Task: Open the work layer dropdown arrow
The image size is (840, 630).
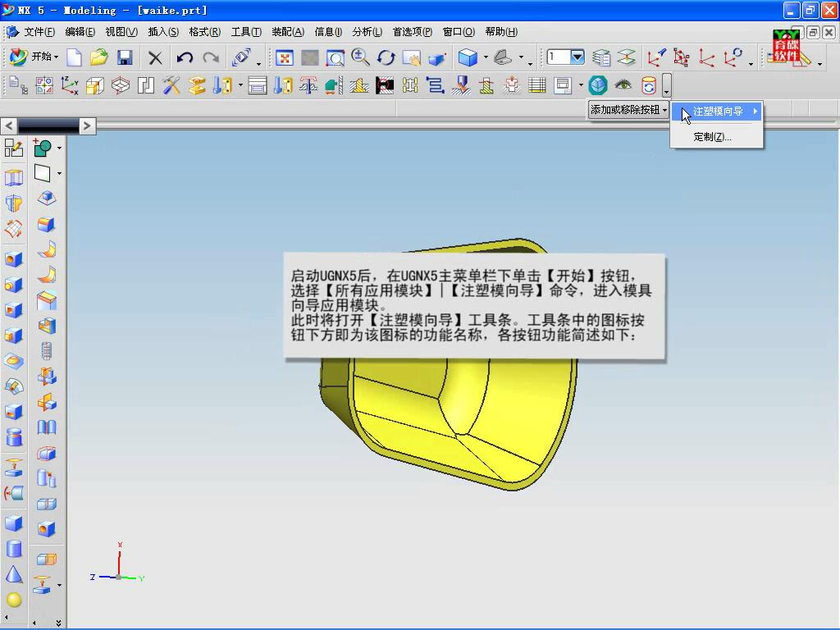Action: [x=577, y=57]
